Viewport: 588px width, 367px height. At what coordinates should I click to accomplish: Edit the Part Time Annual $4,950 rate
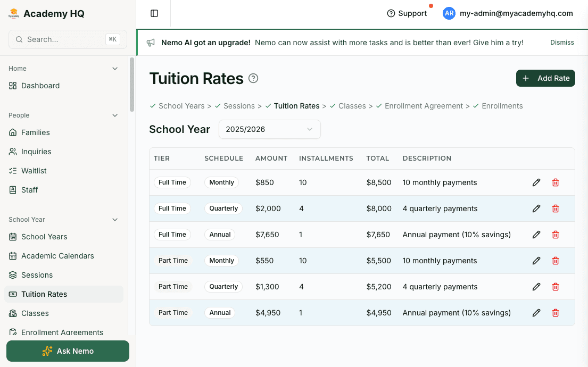tap(536, 313)
